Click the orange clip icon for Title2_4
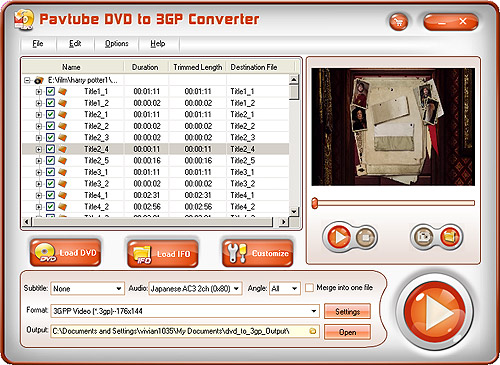The width and height of the screenshot is (500, 365). click(x=62, y=149)
